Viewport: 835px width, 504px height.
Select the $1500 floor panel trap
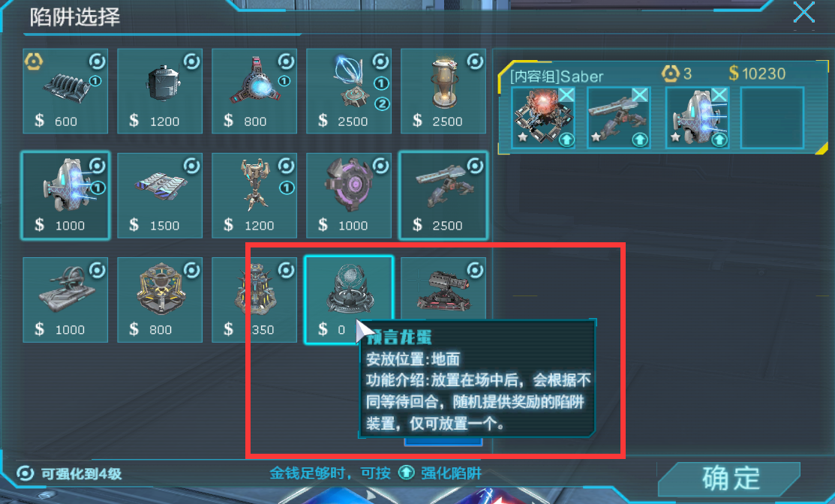click(160, 195)
